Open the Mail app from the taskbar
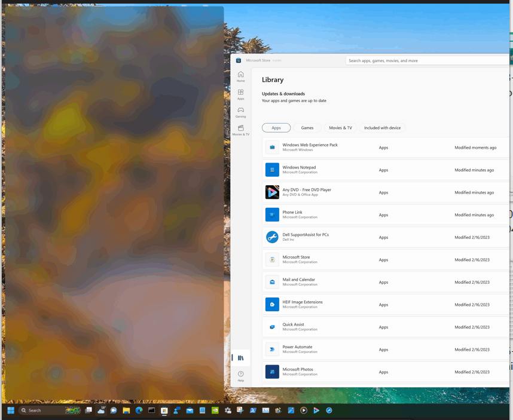The width and height of the screenshot is (513, 420). click(190, 410)
